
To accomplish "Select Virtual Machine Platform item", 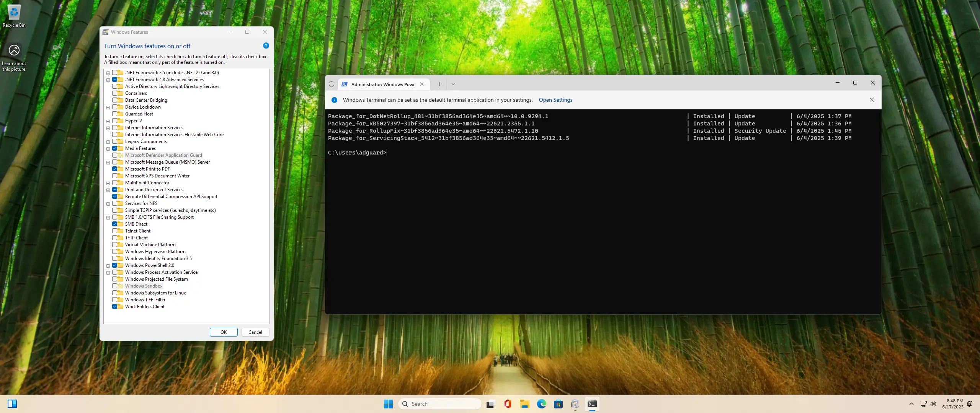I will click(x=150, y=245).
